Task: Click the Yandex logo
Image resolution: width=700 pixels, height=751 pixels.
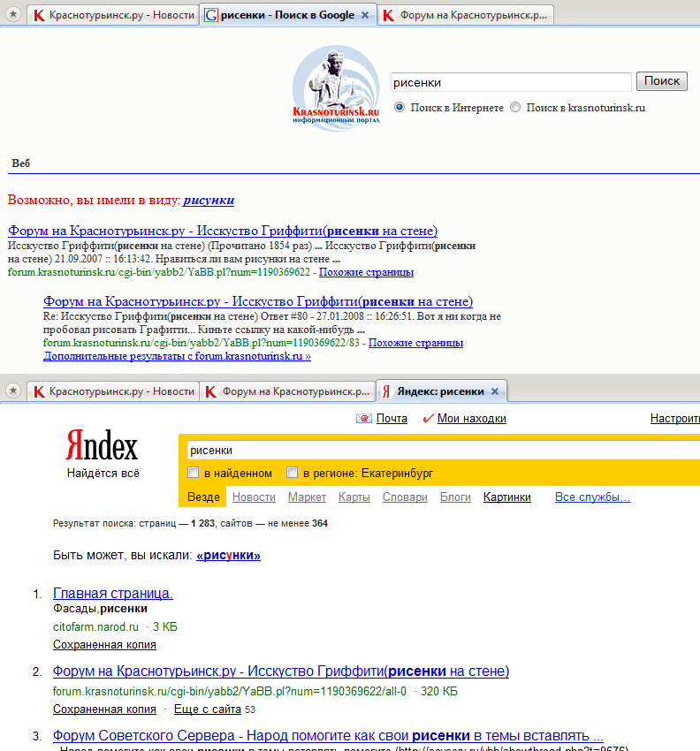Action: click(x=102, y=444)
